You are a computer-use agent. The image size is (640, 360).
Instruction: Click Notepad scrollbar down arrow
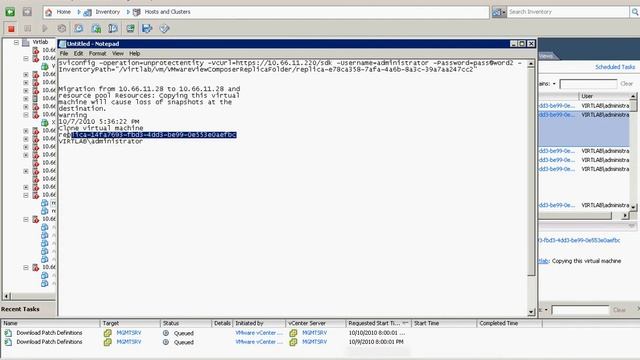pyautogui.click(x=531, y=312)
